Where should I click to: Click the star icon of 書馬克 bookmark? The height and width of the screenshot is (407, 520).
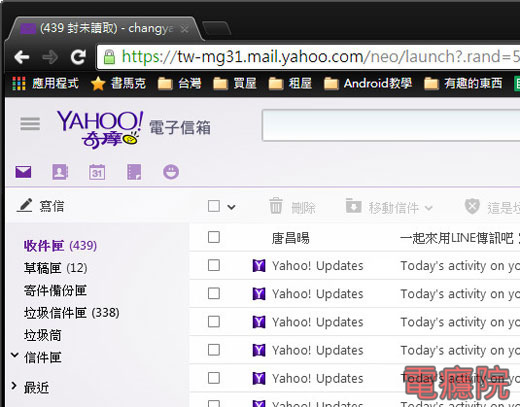point(98,83)
